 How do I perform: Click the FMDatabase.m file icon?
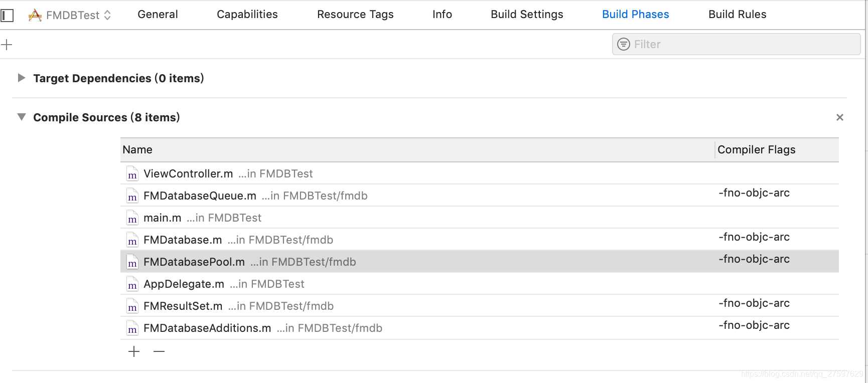click(x=132, y=240)
